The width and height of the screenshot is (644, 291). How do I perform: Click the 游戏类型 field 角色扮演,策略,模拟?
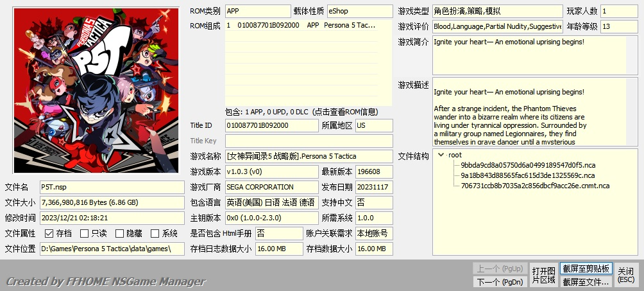(498, 11)
